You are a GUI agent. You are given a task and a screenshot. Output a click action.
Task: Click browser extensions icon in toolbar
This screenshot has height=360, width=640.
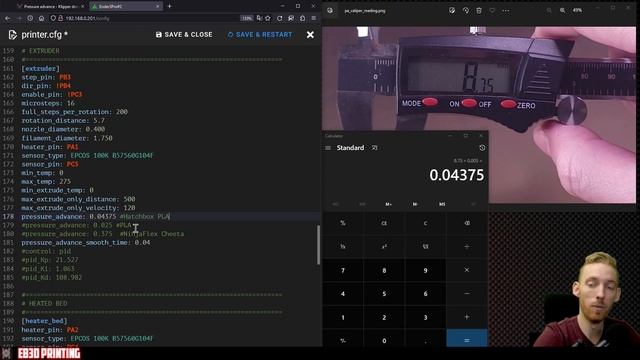coord(302,18)
